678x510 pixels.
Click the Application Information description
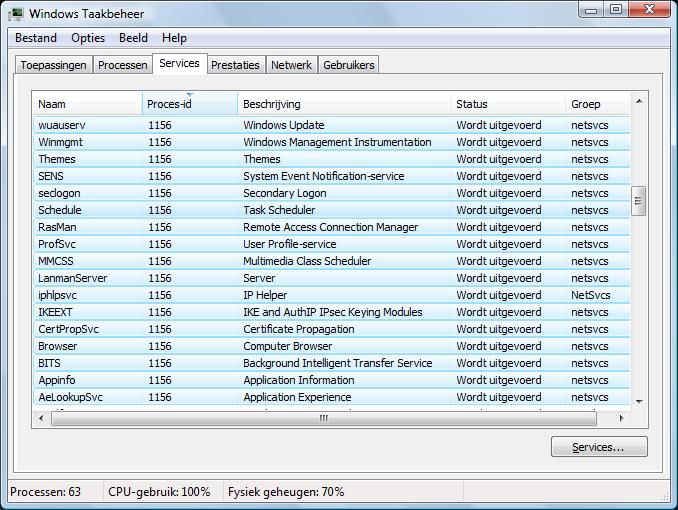point(298,380)
